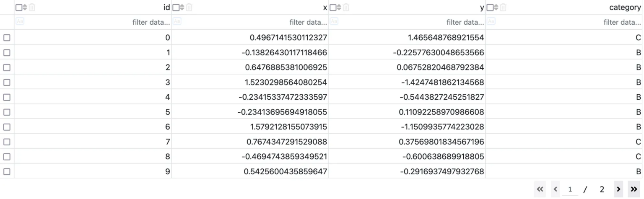
Task: Select the category column header checkbox
Action: 490,8
